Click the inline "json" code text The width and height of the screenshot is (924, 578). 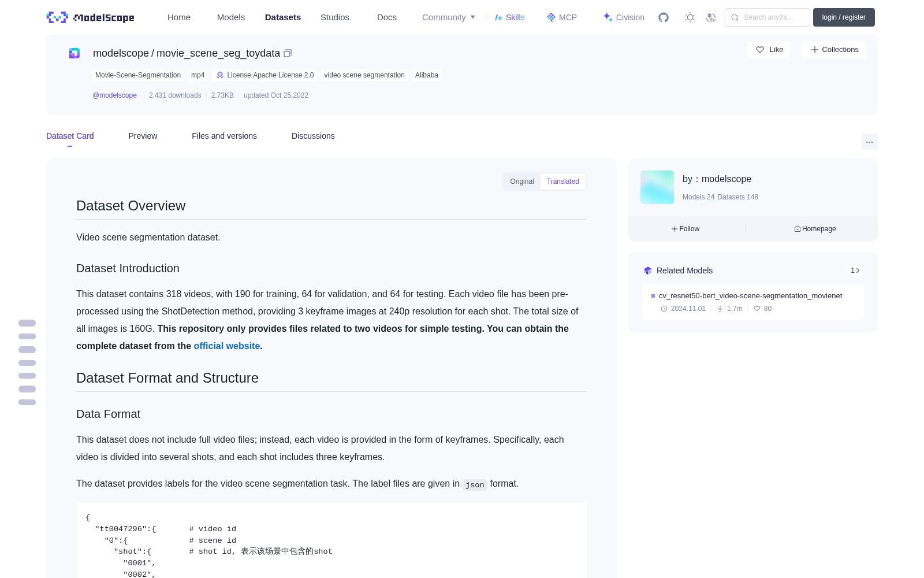tap(475, 485)
